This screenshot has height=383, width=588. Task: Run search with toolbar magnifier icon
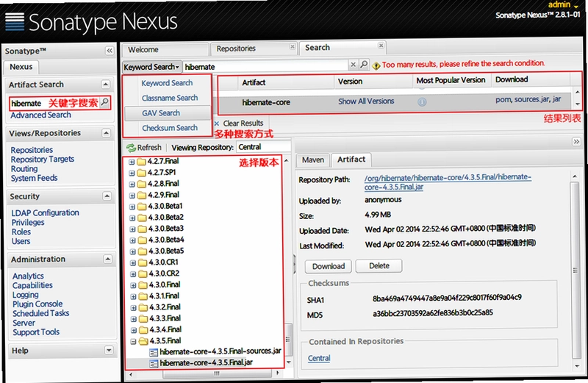pos(363,64)
